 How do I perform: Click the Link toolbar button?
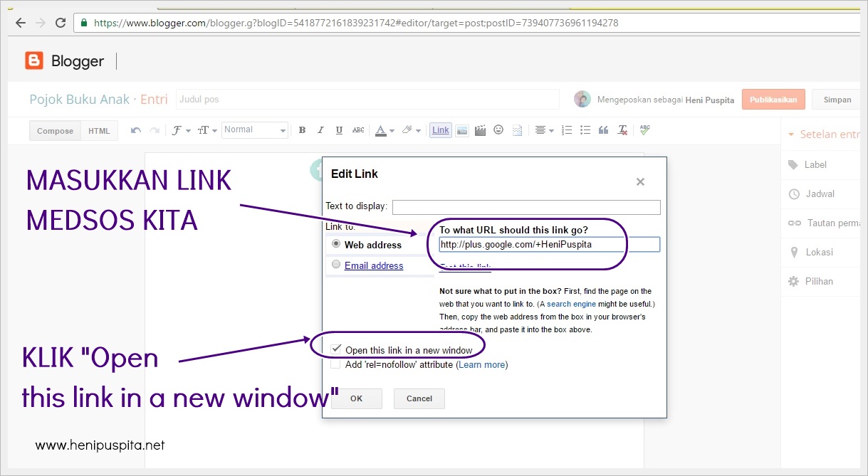441,130
